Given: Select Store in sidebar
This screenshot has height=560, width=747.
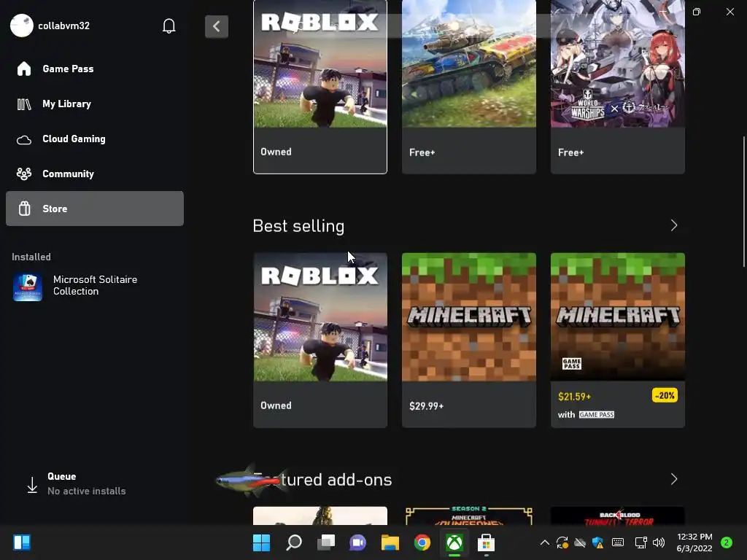Looking at the screenshot, I should [x=94, y=209].
